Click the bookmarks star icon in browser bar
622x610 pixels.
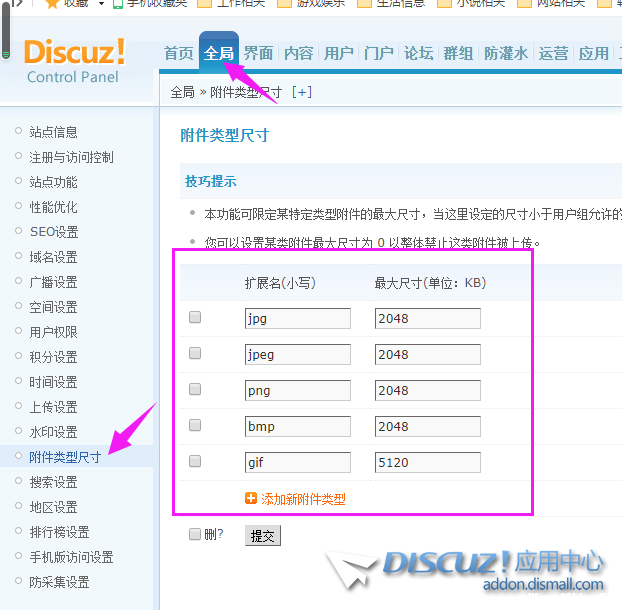click(x=52, y=4)
